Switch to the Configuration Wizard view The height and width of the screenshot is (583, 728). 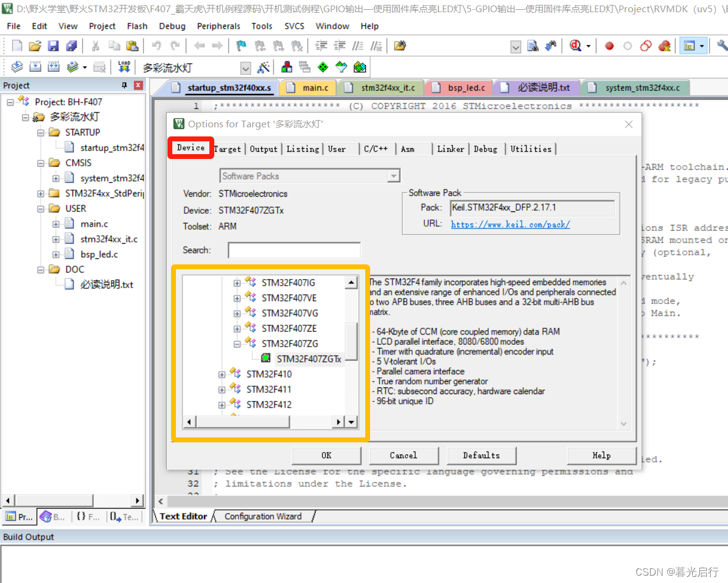pos(263,516)
